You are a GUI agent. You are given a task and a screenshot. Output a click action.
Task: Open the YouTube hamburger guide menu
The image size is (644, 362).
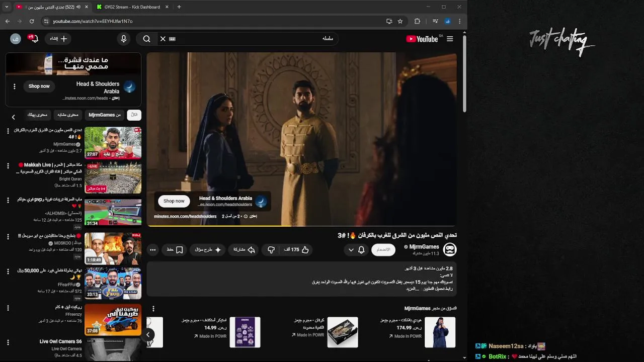pos(450,39)
